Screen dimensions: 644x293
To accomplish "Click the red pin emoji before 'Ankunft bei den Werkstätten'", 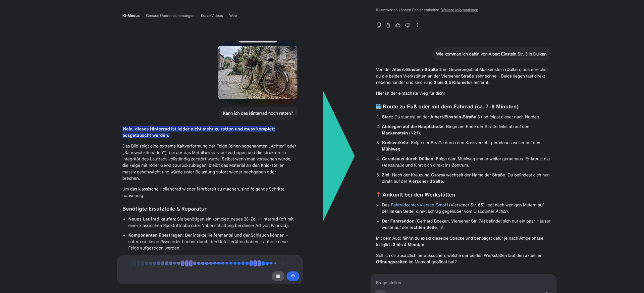I will click(x=379, y=195).
